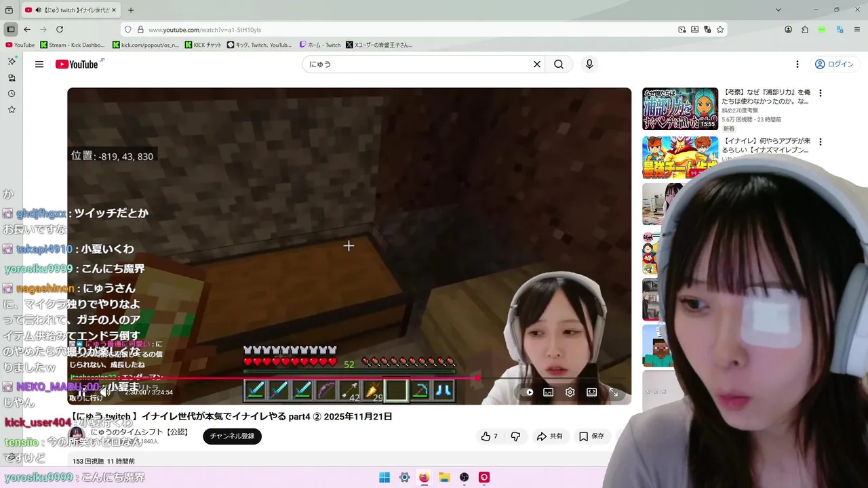Select the にゅう twitch browser tab
The width and height of the screenshot is (868, 488).
click(71, 10)
